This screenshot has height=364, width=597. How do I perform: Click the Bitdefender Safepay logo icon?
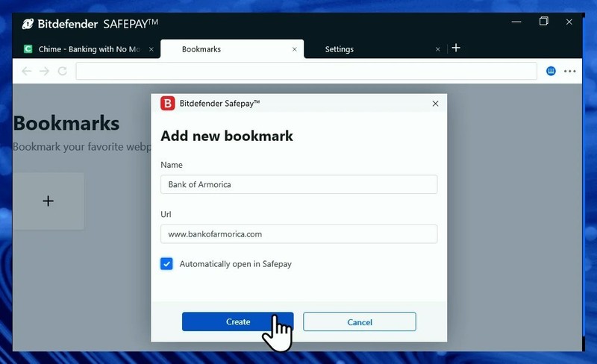28,24
